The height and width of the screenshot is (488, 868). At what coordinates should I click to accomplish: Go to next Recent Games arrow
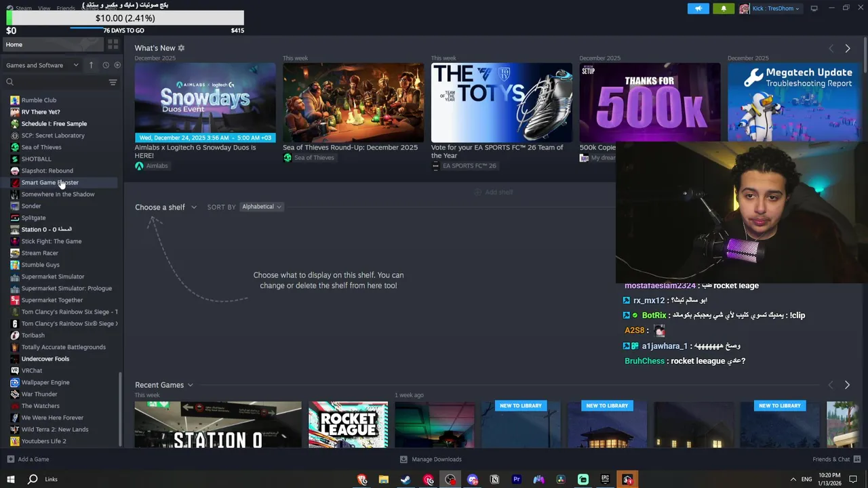pyautogui.click(x=847, y=385)
